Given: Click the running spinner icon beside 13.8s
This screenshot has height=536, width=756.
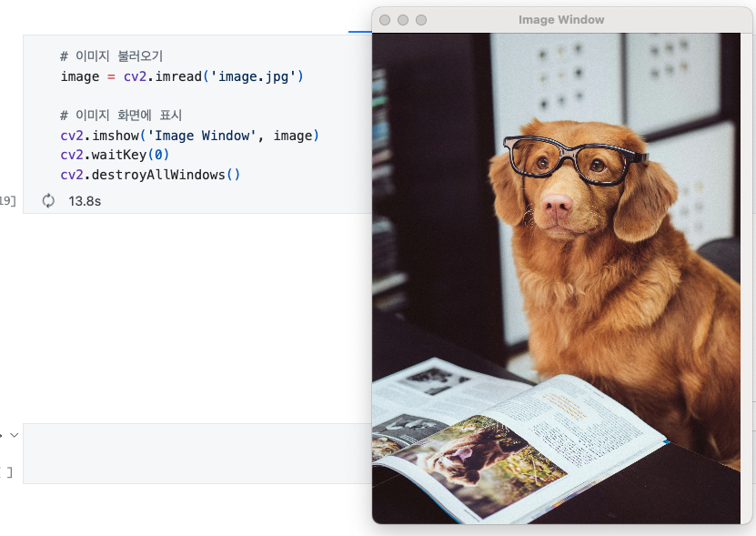Looking at the screenshot, I should [48, 201].
